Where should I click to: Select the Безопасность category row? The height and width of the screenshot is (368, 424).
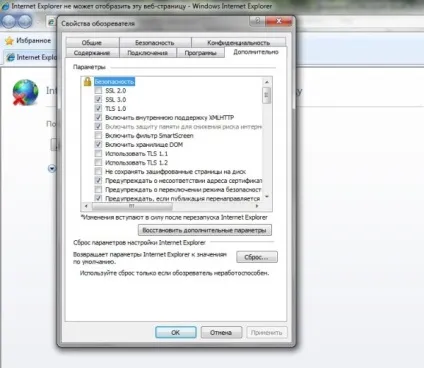(x=114, y=82)
